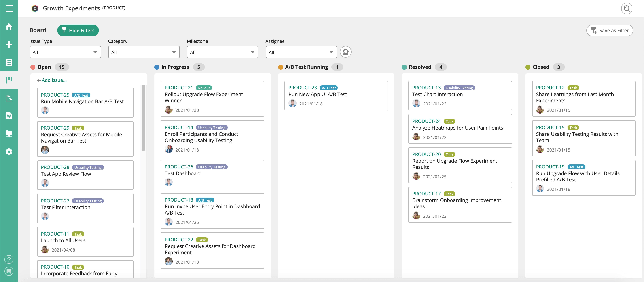Expand the Category dropdown
The height and width of the screenshot is (282, 644).
(144, 52)
